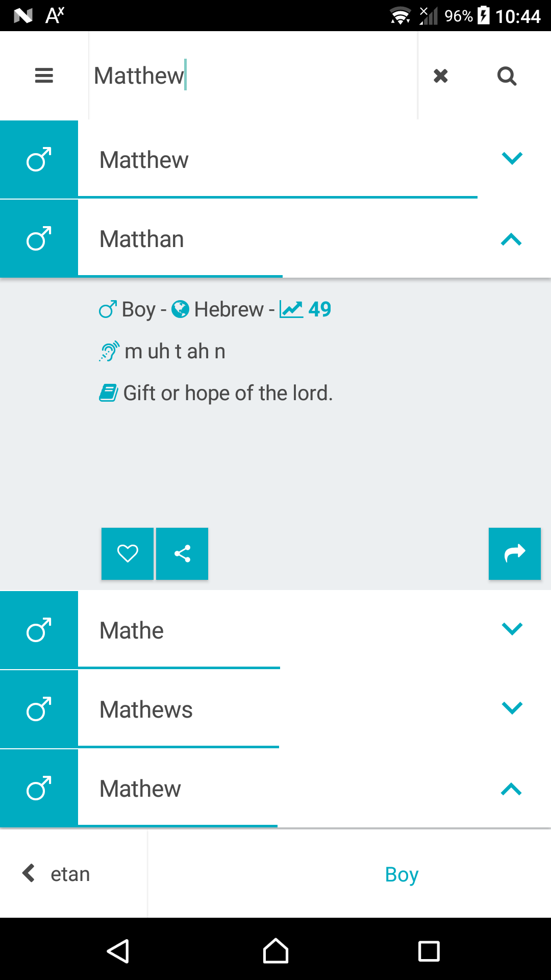Clear the search text with the X
551x980 pixels.
point(441,76)
